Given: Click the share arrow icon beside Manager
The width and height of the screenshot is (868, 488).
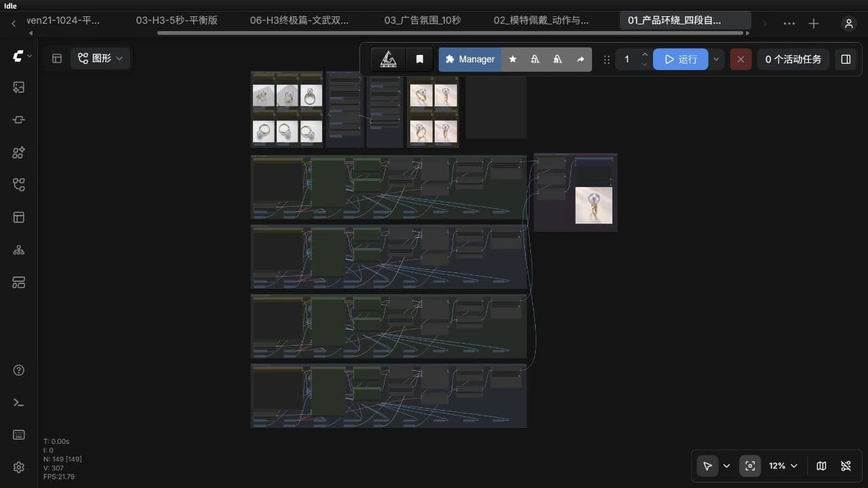Looking at the screenshot, I should click(580, 59).
